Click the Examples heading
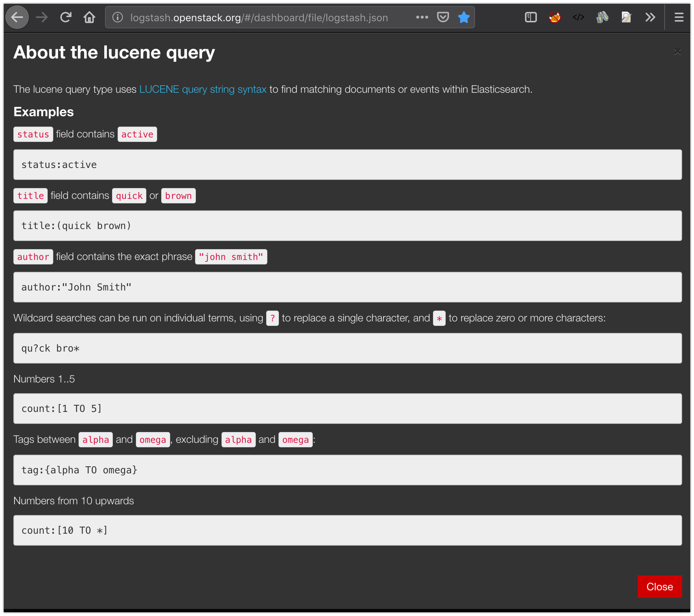 tap(44, 112)
